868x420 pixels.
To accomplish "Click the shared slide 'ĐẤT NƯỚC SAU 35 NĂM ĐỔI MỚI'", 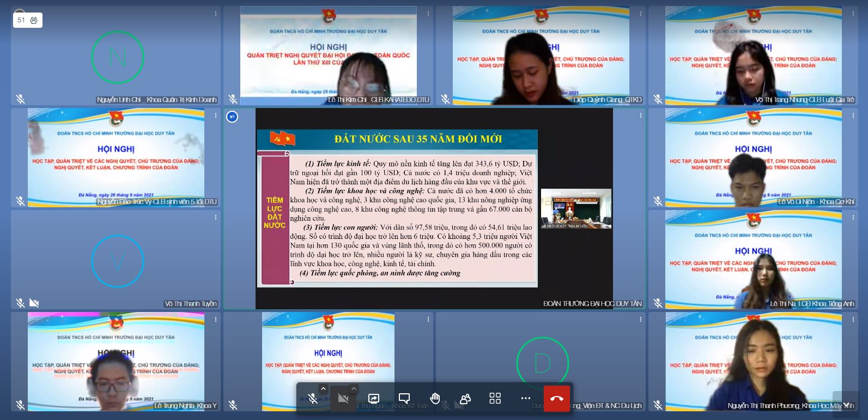I will point(397,208).
